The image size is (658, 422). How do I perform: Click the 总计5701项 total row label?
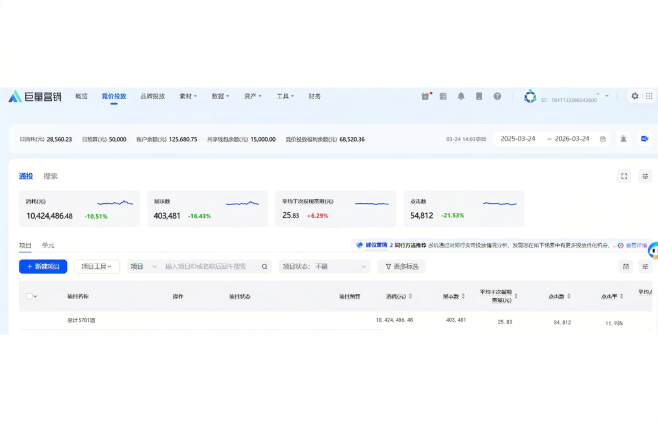pos(81,320)
